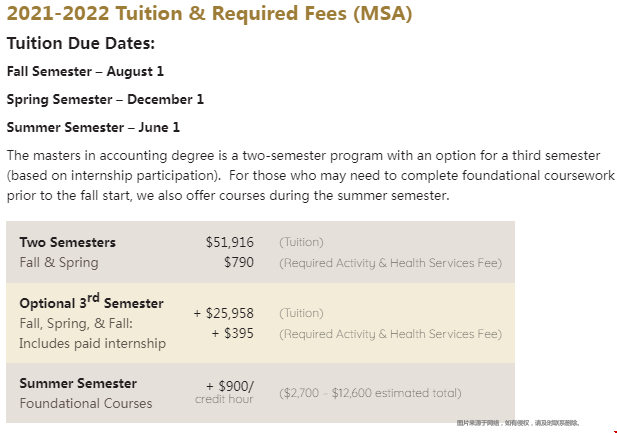Click the + $395 fee amount
617x433 pixels.
click(233, 334)
